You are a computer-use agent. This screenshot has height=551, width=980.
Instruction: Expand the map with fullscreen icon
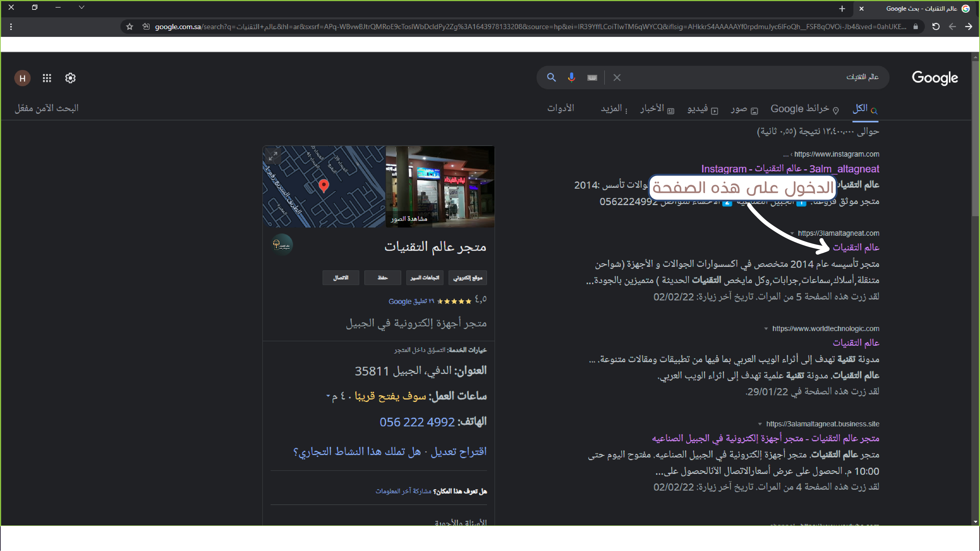coord(273,156)
